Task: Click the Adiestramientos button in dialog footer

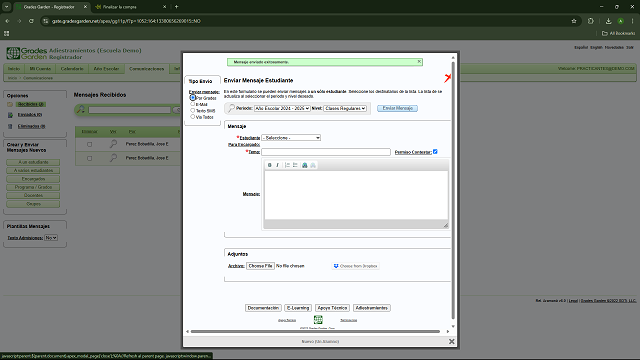Action: (x=371, y=308)
